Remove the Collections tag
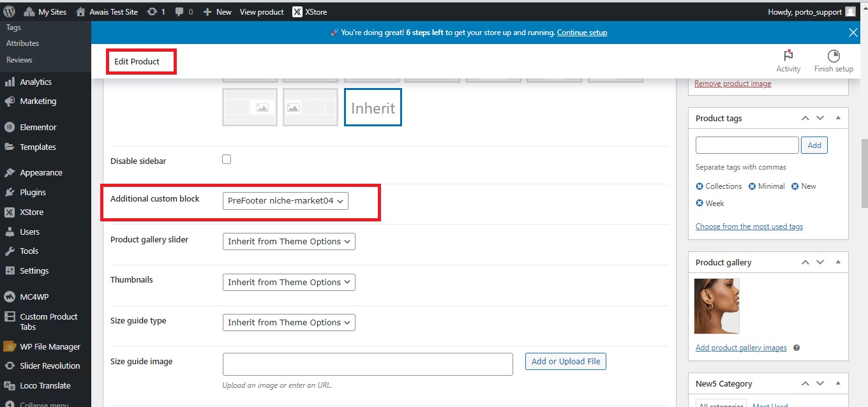This screenshot has height=407, width=868. point(700,186)
